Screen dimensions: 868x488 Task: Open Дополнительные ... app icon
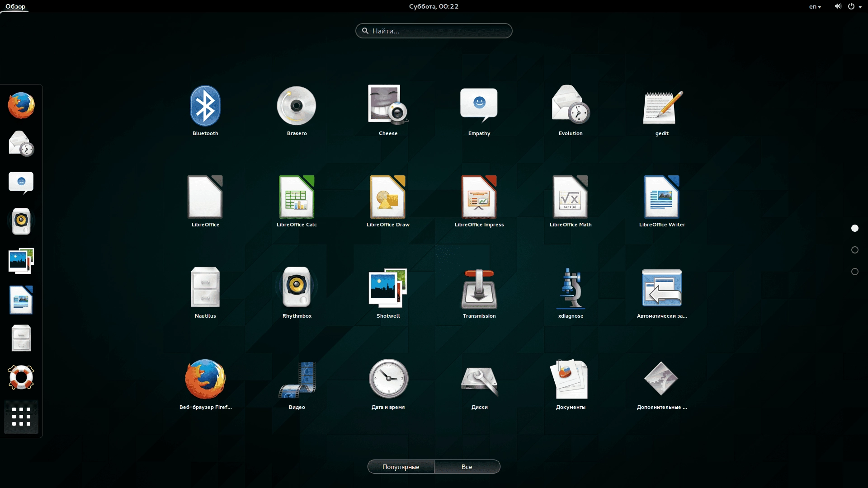(661, 379)
